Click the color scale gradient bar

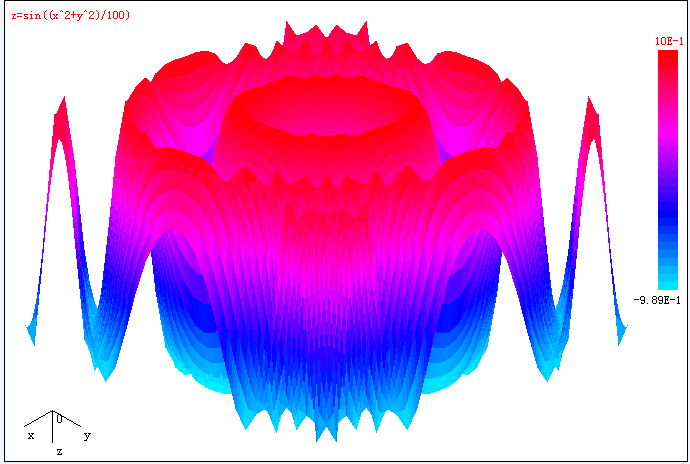coord(668,169)
